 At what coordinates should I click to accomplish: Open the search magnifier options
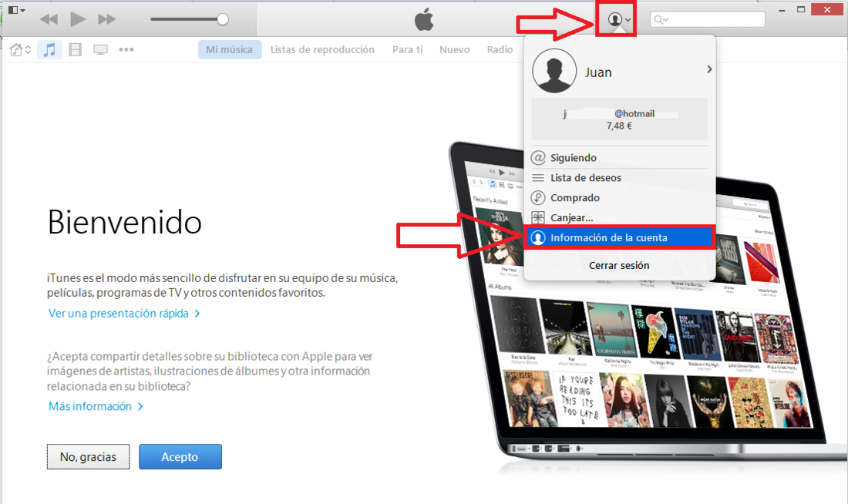click(661, 20)
